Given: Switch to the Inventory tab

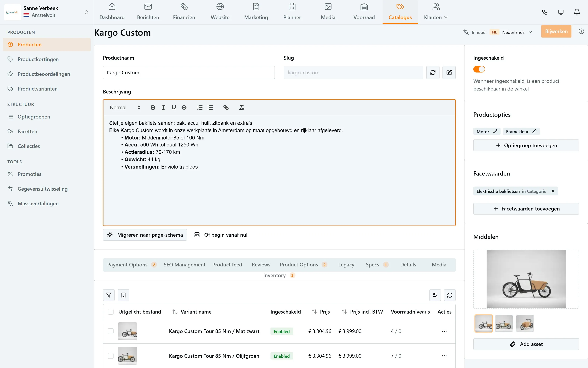Looking at the screenshot, I should coord(279,275).
